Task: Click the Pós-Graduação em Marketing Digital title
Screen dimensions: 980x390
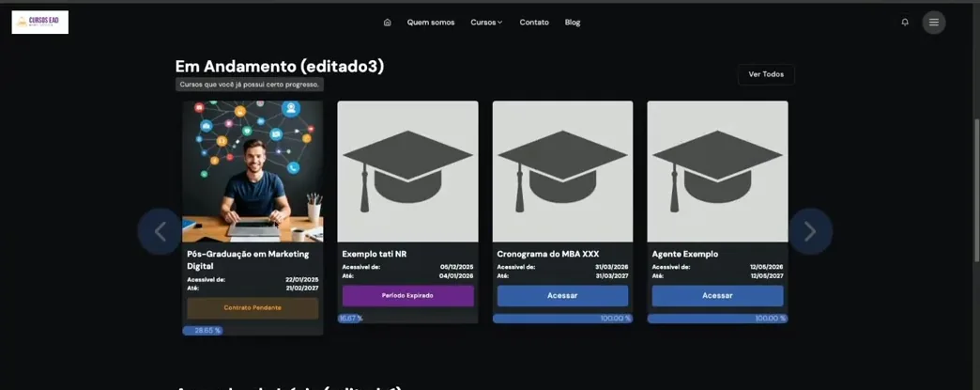Action: point(248,259)
